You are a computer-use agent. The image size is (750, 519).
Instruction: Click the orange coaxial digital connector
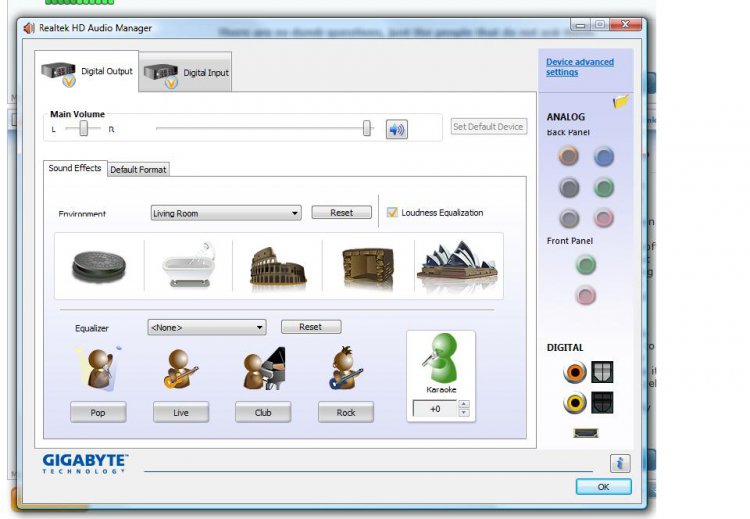(574, 372)
